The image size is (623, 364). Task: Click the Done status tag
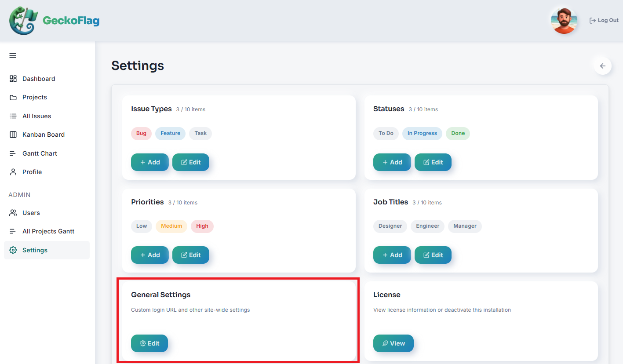point(458,133)
